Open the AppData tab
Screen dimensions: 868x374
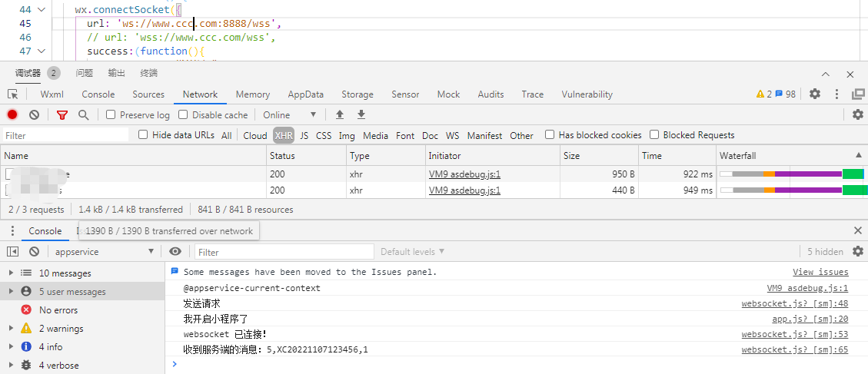[305, 94]
